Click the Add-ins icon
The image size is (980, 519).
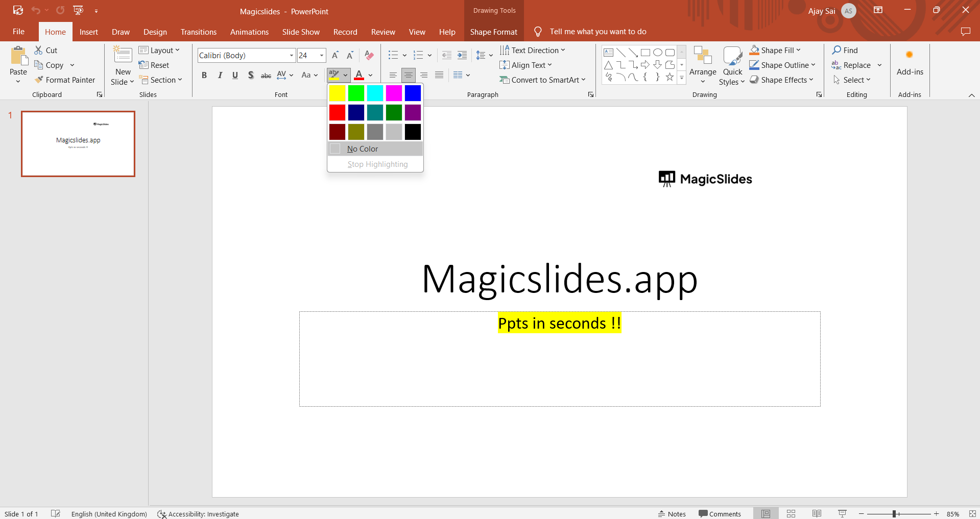[909, 55]
